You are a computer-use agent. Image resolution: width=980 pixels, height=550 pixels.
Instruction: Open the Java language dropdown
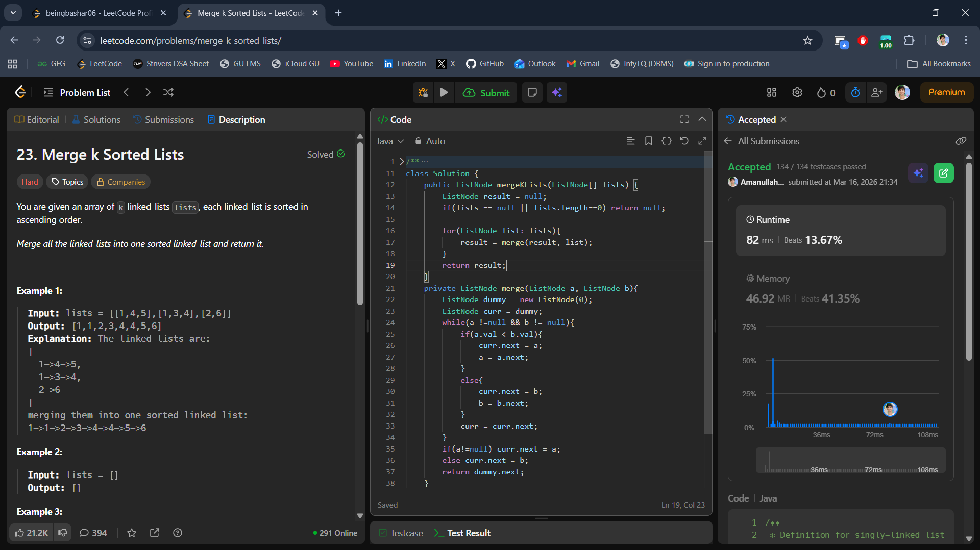click(x=390, y=141)
